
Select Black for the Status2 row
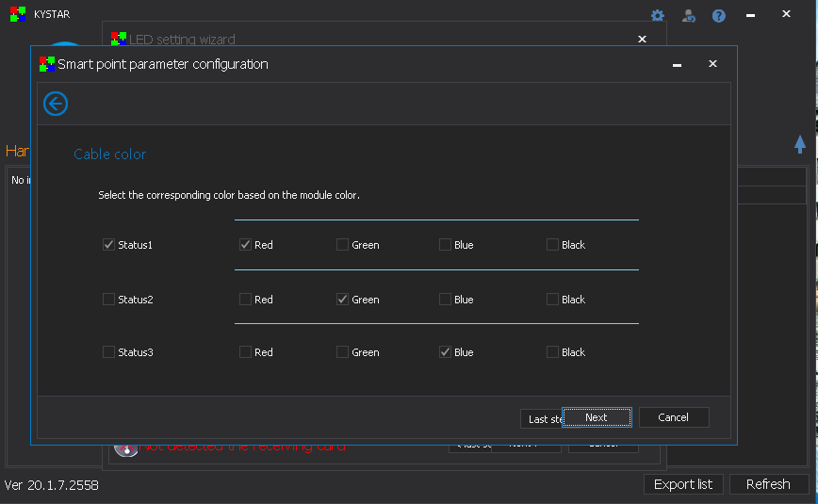552,300
